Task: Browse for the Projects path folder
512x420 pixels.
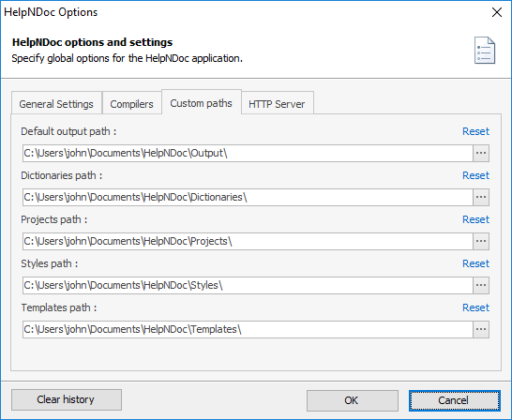Action: pos(481,241)
